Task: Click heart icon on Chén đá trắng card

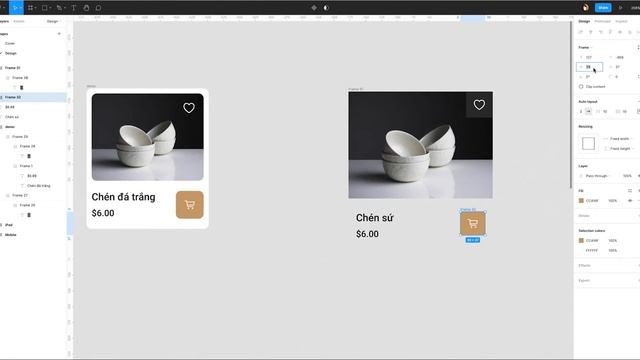Action: [x=189, y=108]
